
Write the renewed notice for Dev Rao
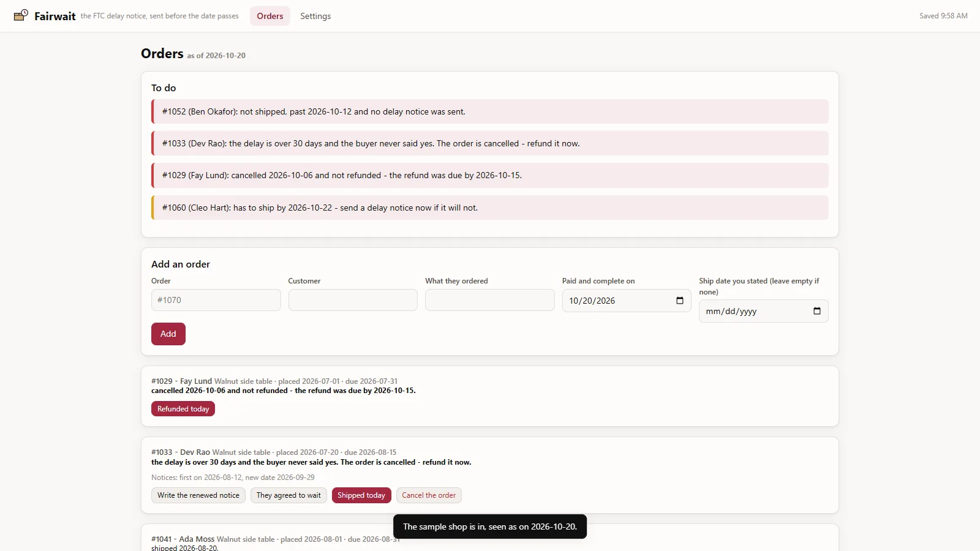click(198, 495)
